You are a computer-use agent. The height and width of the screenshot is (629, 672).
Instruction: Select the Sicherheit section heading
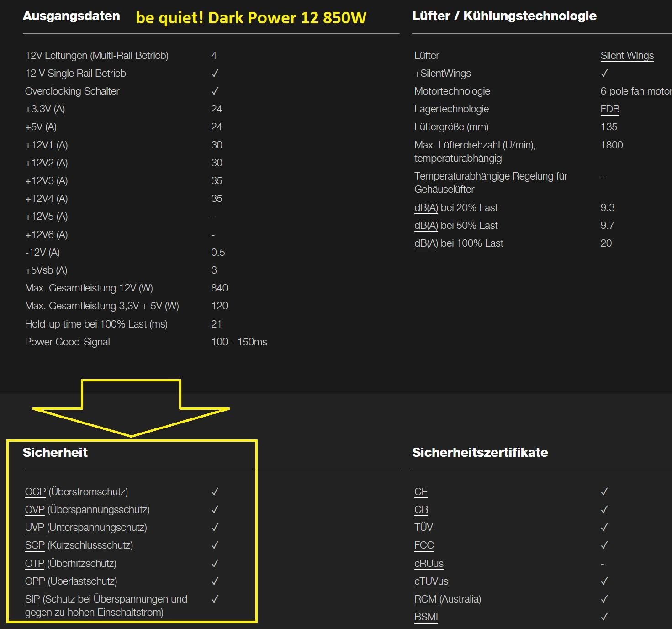tap(55, 453)
